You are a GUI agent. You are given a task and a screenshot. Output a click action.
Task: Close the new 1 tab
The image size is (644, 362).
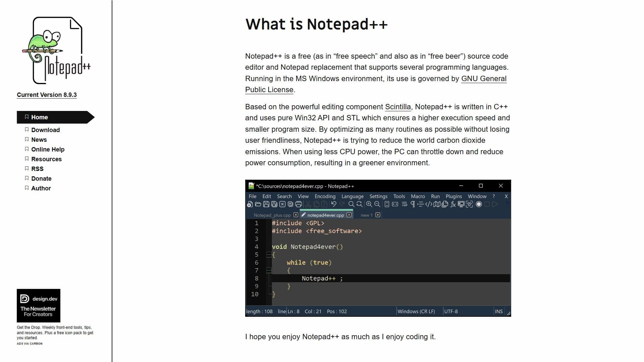pos(378,215)
